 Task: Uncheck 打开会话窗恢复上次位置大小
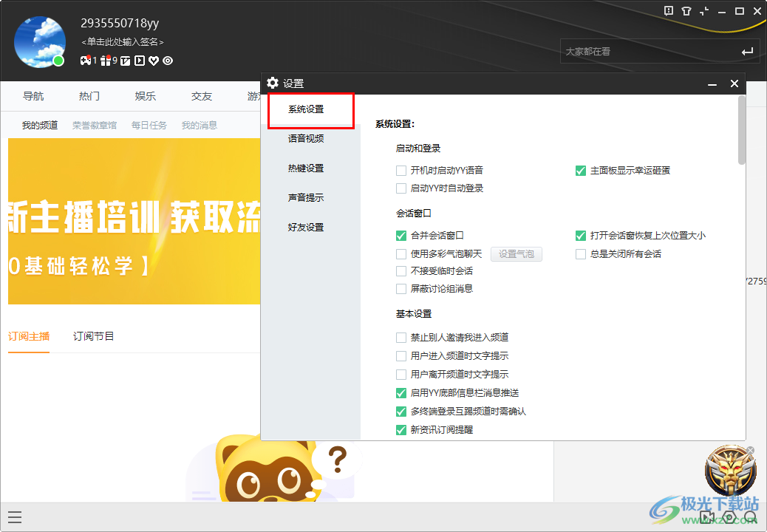click(581, 236)
